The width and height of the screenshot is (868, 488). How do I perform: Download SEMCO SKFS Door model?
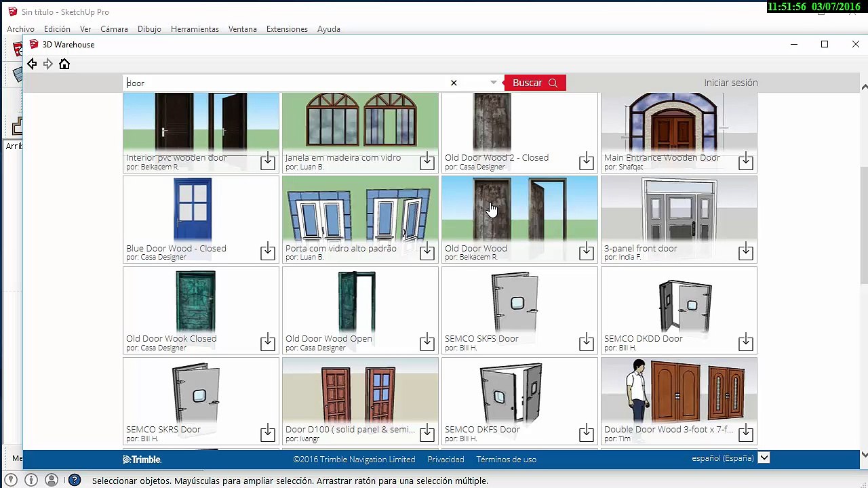tap(587, 342)
